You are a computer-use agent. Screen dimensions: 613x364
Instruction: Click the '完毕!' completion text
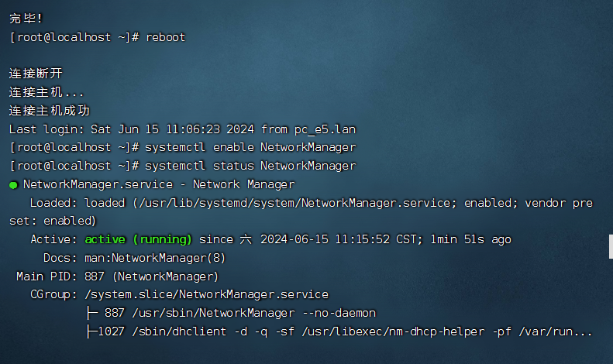pos(26,19)
